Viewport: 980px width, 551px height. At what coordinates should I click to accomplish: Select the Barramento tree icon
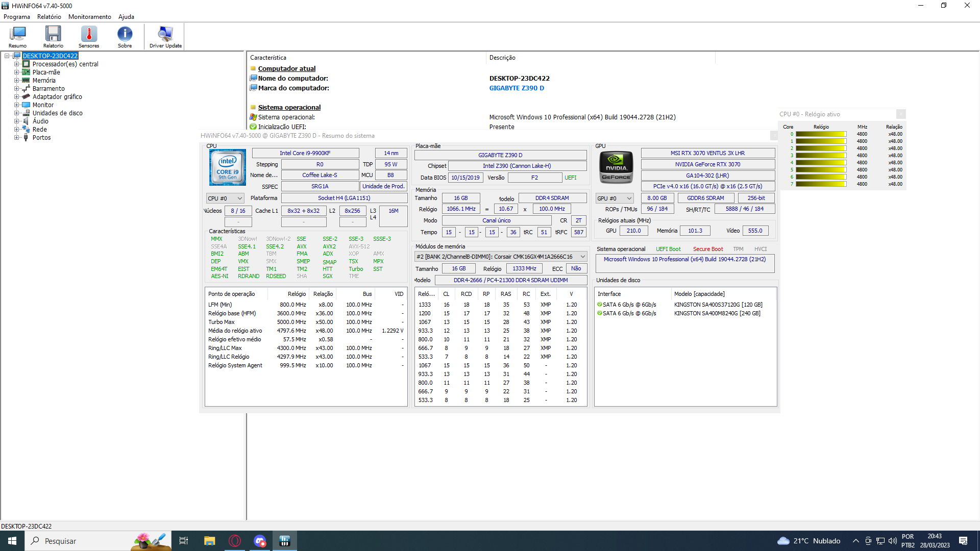click(26, 89)
